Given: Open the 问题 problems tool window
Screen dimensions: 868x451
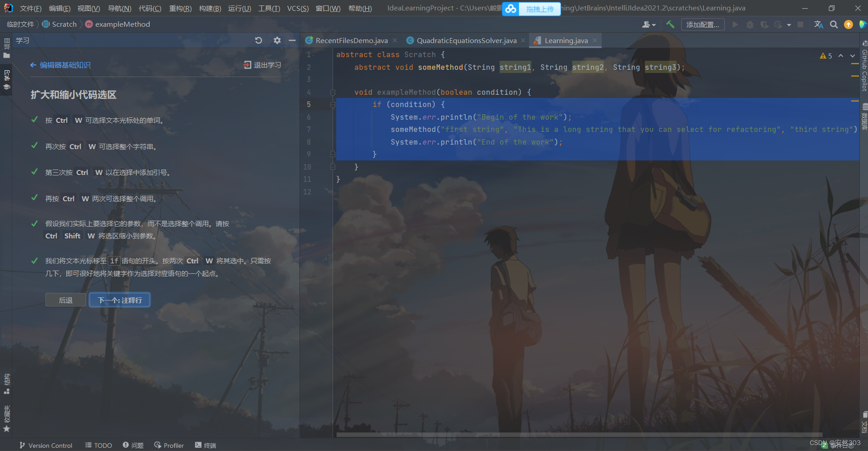Looking at the screenshot, I should (133, 445).
